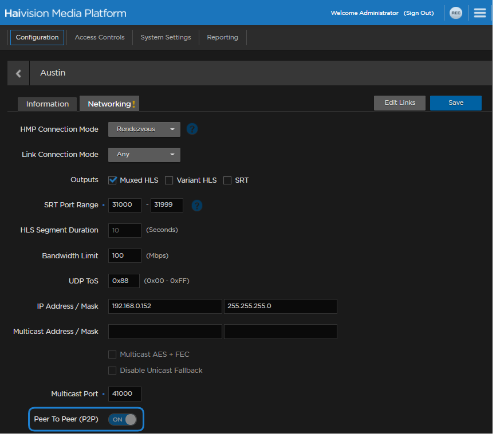Expand the Link Connection Mode dropdown

coord(144,155)
